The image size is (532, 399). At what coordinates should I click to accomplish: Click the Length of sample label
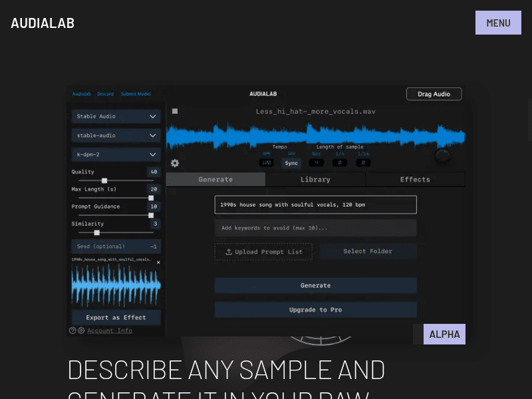click(x=340, y=147)
